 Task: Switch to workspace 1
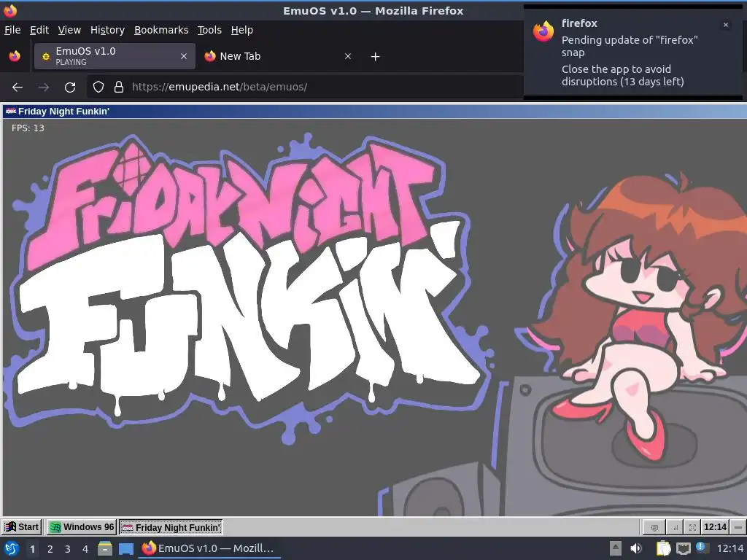point(32,549)
